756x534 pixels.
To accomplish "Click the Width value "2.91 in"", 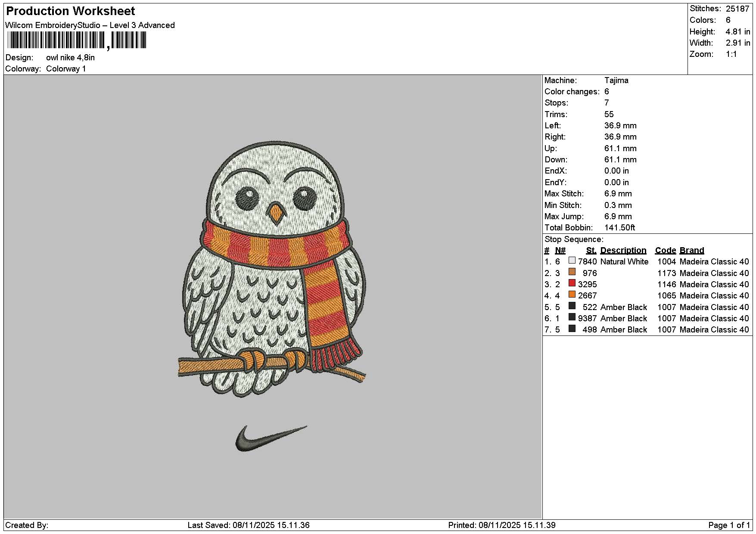I will coord(738,43).
